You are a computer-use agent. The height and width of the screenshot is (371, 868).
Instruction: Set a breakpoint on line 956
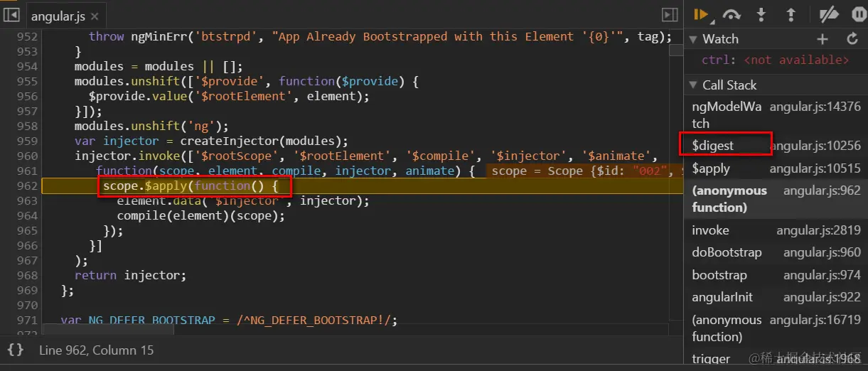pos(27,97)
